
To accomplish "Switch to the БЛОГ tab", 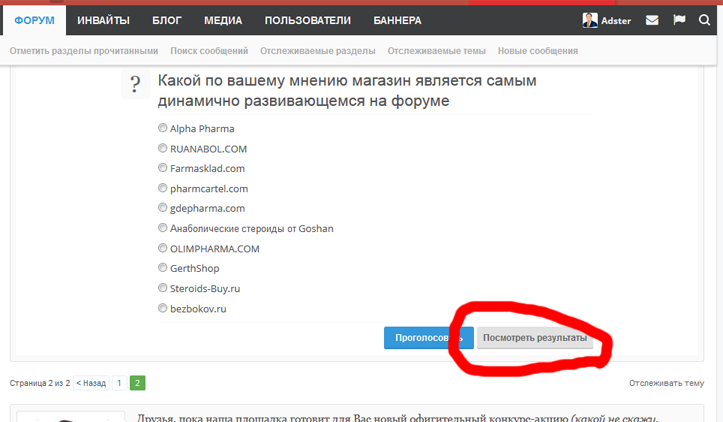I will point(167,20).
